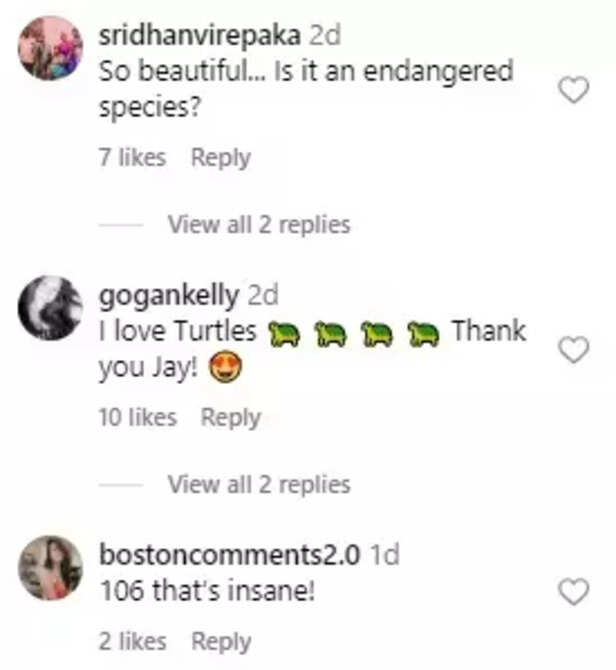Open the sridhanvirepaka username link
Image resolution: width=616 pixels, height=670 pixels.
[x=201, y=34]
